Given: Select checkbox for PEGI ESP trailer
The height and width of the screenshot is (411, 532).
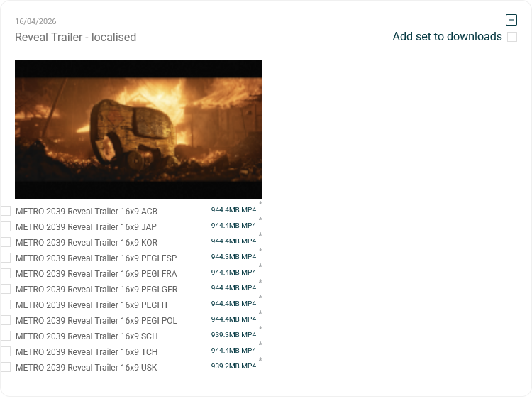Looking at the screenshot, I should pyautogui.click(x=6, y=258).
